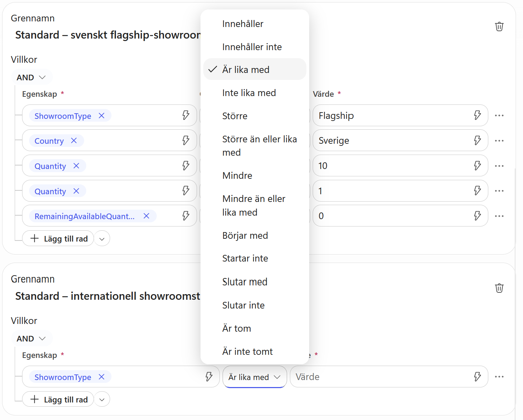Click 'Lägg till rad' in the internationell branch
Image resolution: width=523 pixels, height=420 pixels.
pos(58,400)
